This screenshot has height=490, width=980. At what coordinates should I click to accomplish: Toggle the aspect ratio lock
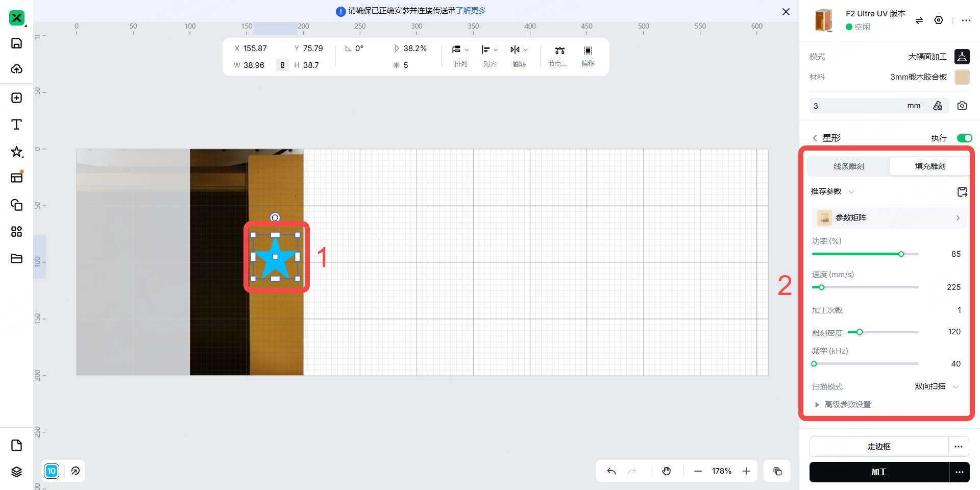click(x=282, y=65)
